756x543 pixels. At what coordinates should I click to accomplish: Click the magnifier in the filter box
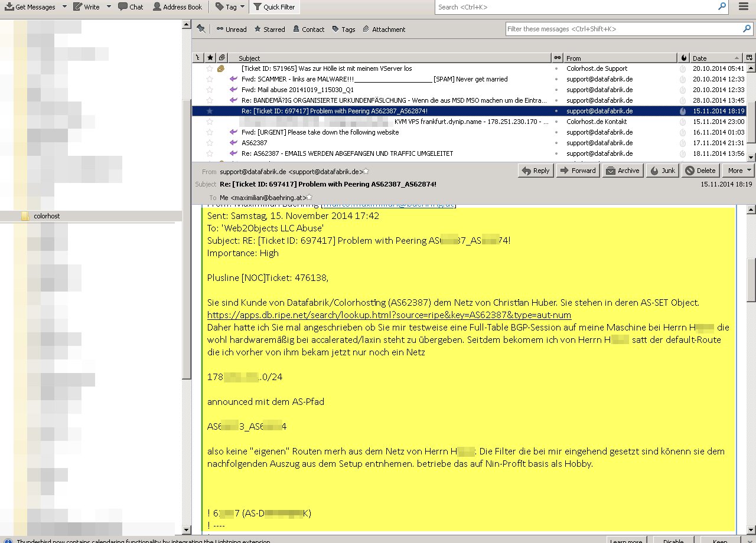coord(747,28)
